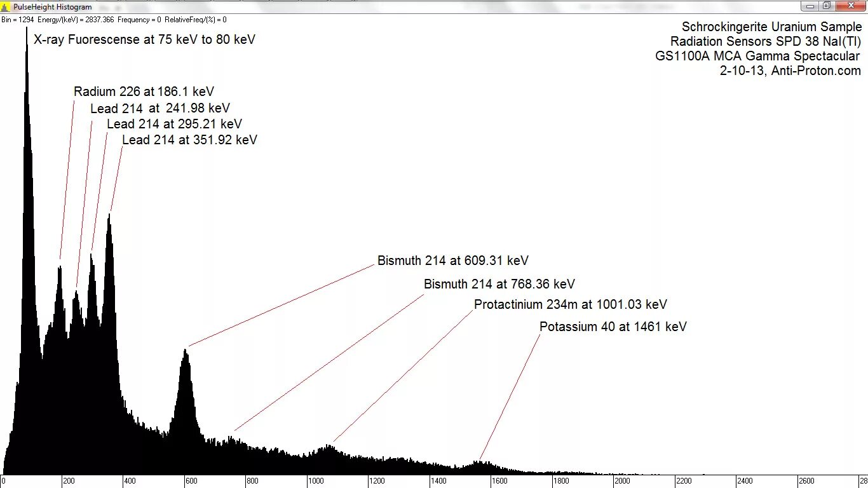Click the 1200 tick on energy axis
The height and width of the screenshot is (488, 868).
click(377, 481)
